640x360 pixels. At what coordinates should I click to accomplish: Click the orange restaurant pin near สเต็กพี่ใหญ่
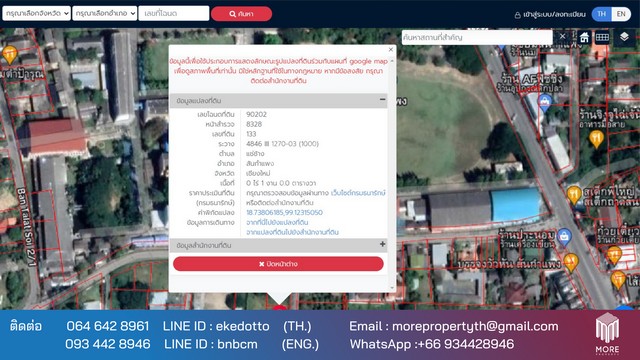tap(574, 195)
